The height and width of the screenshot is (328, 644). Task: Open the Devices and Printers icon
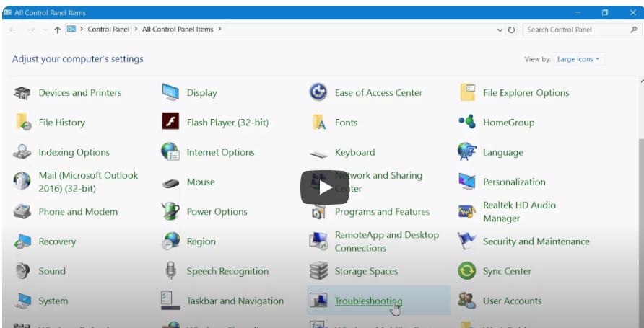click(x=22, y=93)
